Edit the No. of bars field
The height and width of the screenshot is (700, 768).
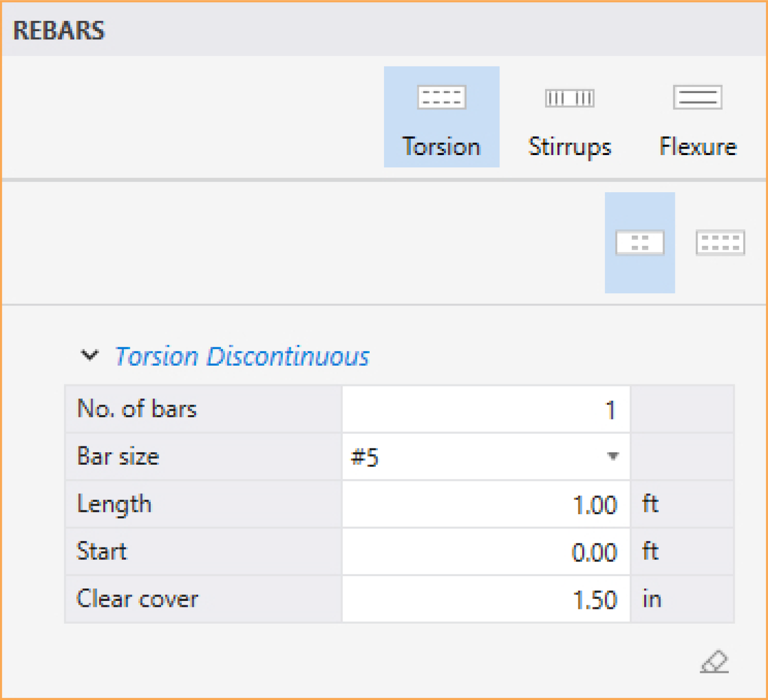click(x=486, y=410)
